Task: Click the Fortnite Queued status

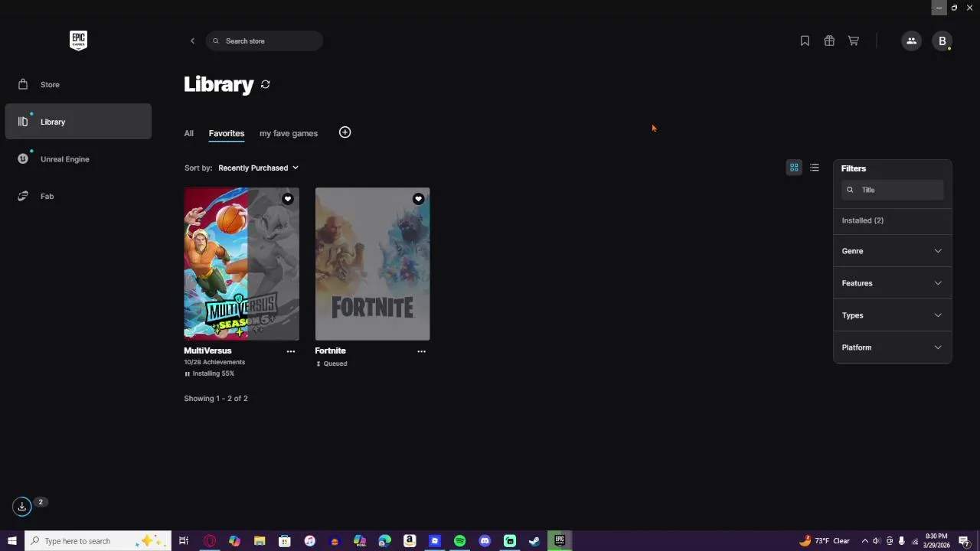Action: (332, 364)
